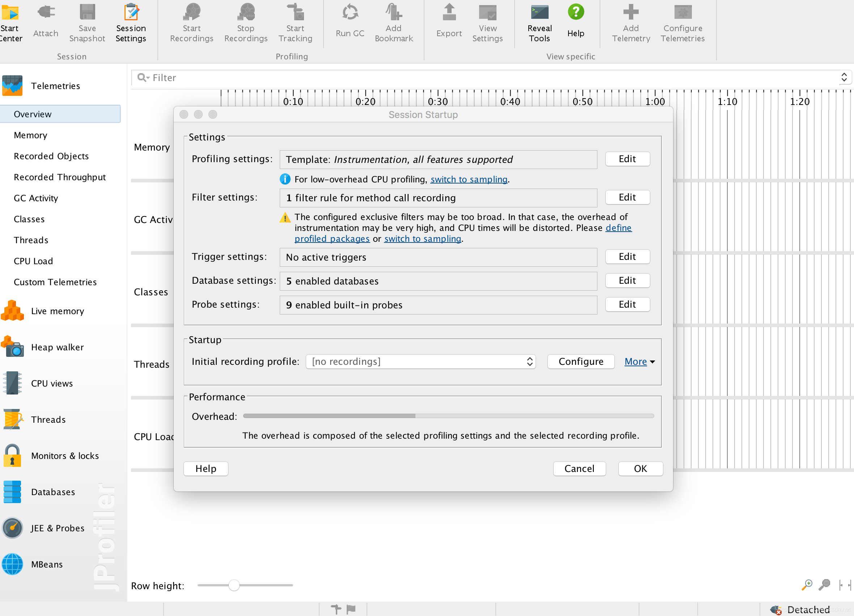854x616 pixels.
Task: Click the Attach plug icon
Action: coord(46,12)
